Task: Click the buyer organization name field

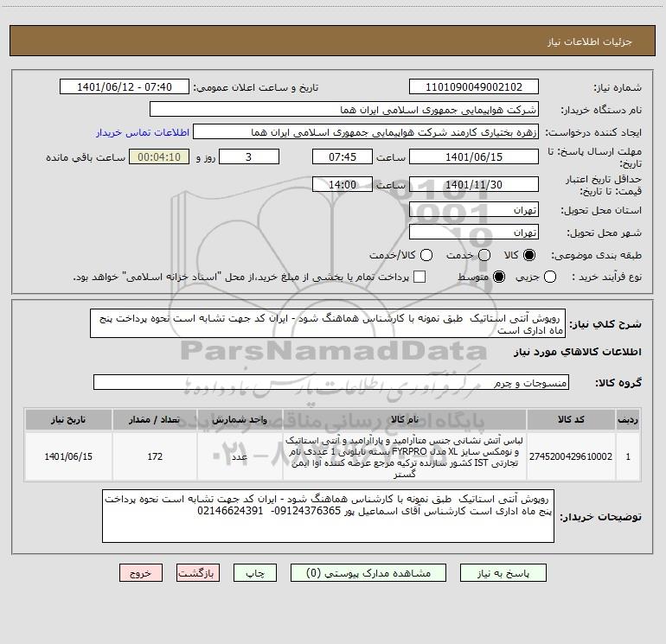Action: point(344,110)
